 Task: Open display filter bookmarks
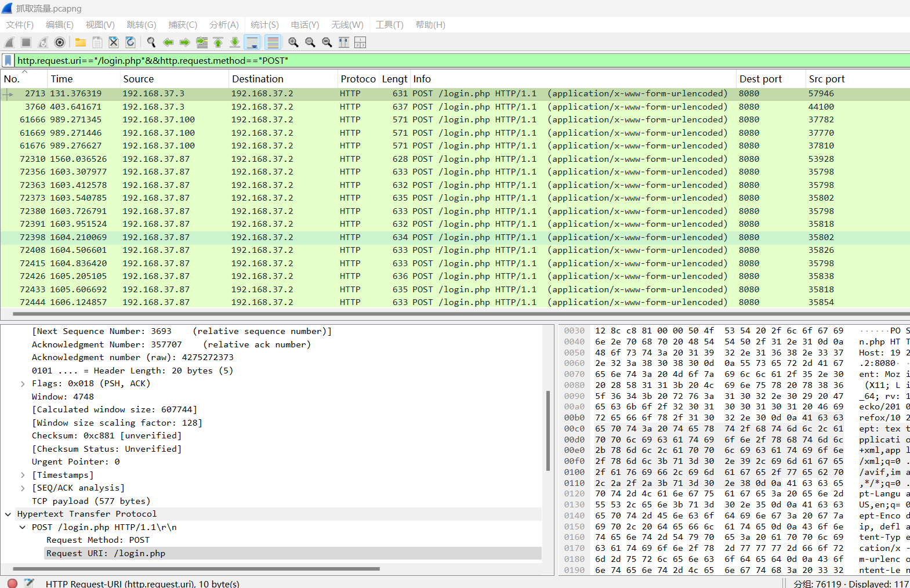pos(8,60)
